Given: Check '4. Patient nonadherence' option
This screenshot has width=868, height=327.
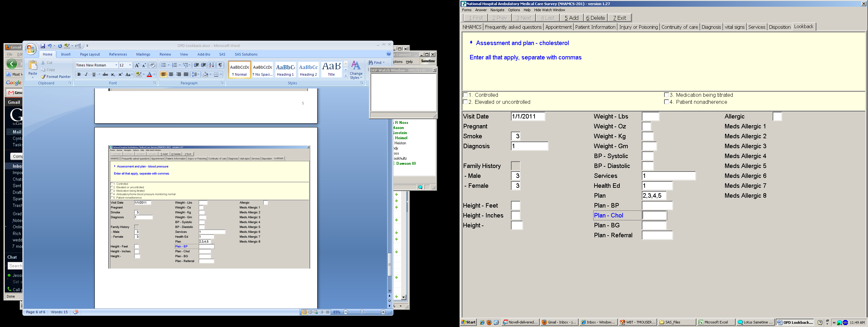Looking at the screenshot, I should pos(666,102).
